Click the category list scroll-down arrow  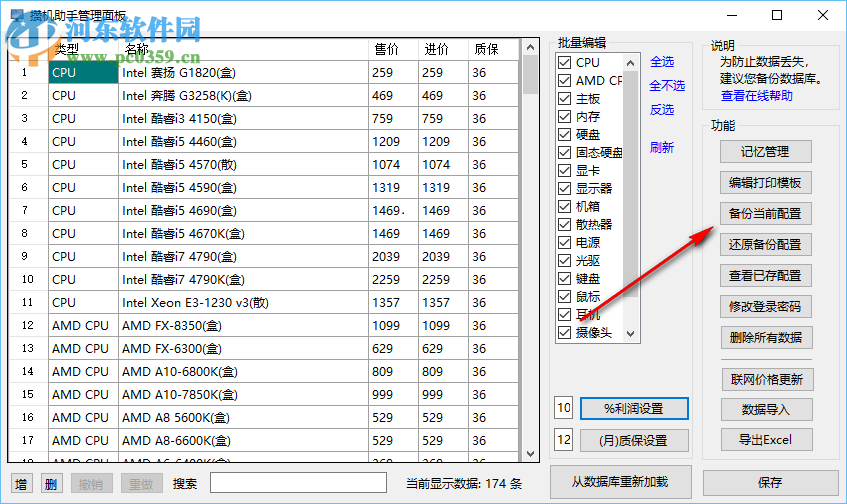point(630,334)
